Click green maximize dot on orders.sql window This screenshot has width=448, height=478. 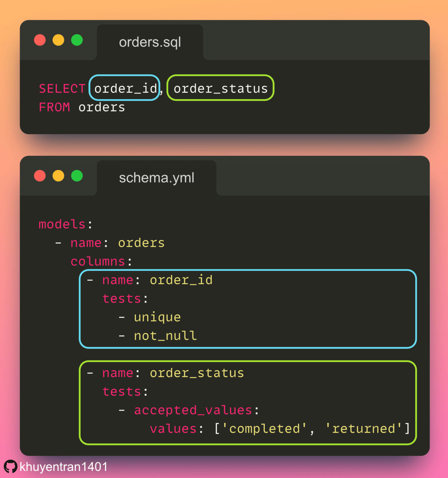(x=77, y=40)
